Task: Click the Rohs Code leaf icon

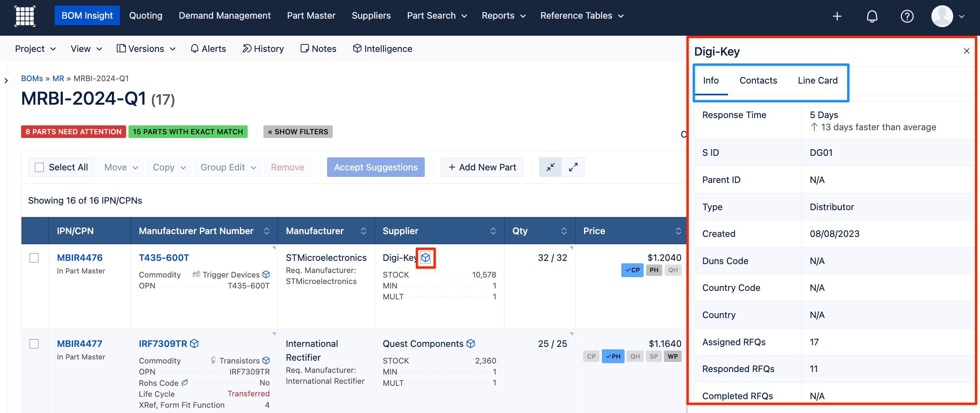Action: click(185, 383)
